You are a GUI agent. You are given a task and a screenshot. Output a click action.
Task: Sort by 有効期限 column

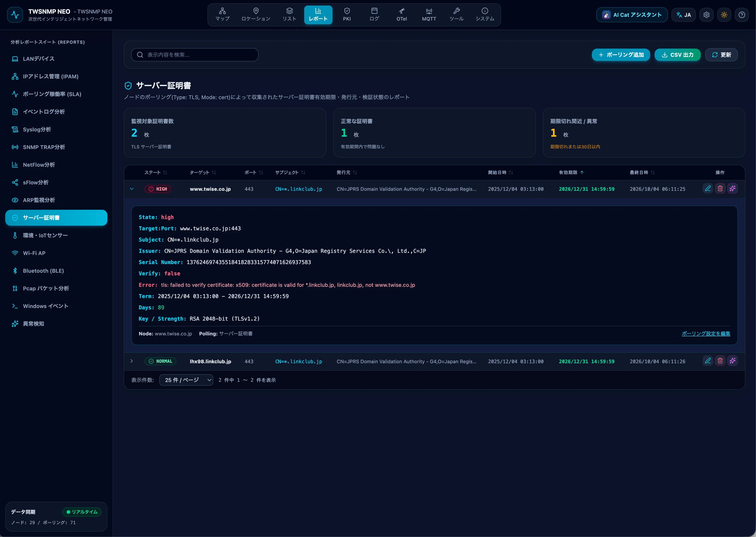point(571,173)
